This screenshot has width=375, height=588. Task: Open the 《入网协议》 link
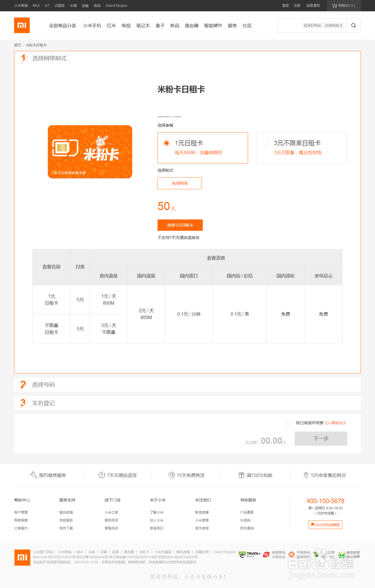click(x=335, y=423)
